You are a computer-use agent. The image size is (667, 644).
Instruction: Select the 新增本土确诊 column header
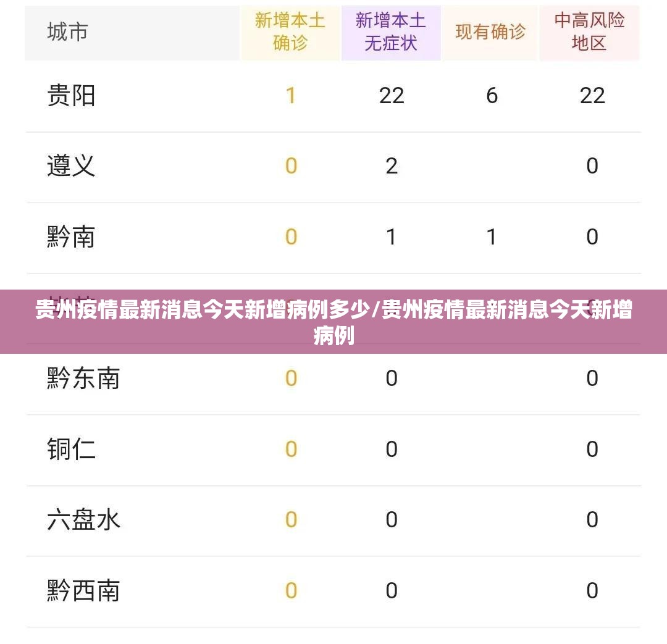(x=290, y=32)
